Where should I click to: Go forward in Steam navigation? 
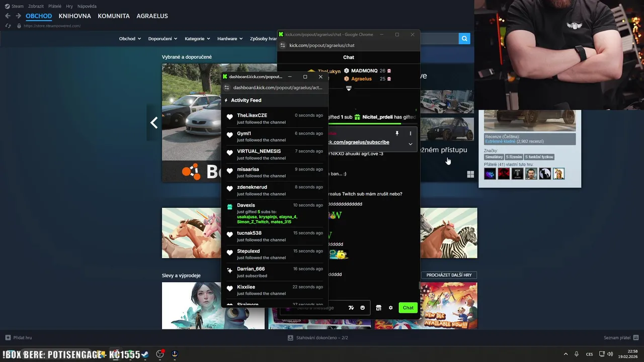coord(18,16)
